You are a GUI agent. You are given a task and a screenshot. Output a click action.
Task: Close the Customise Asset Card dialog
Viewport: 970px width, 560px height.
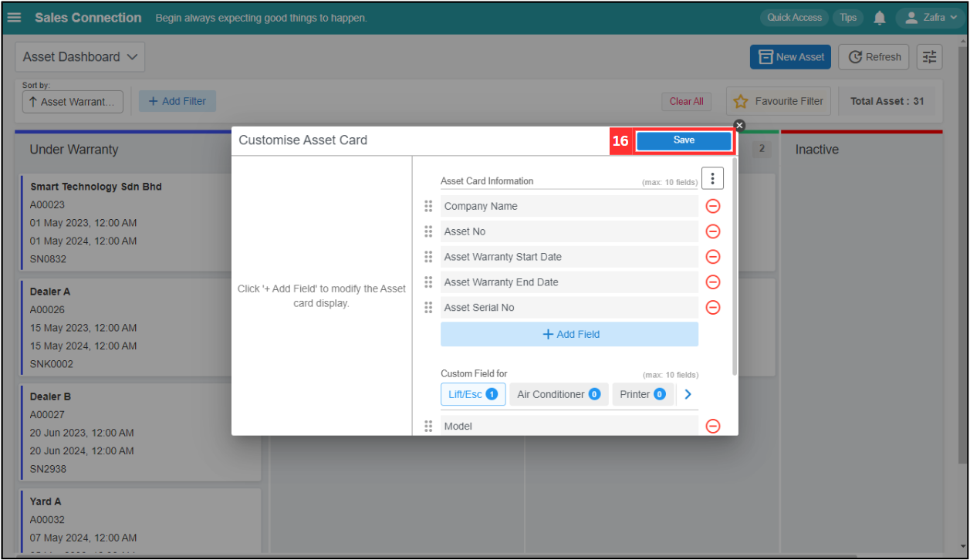(739, 125)
